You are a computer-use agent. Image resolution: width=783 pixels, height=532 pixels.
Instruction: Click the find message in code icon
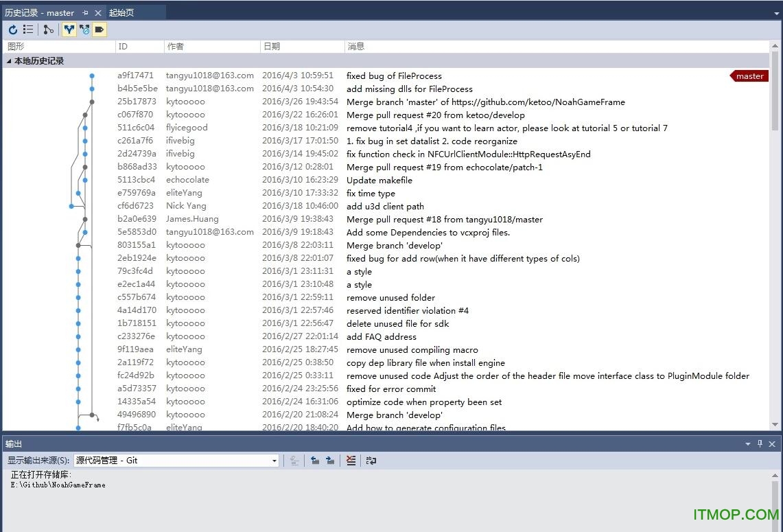294,461
